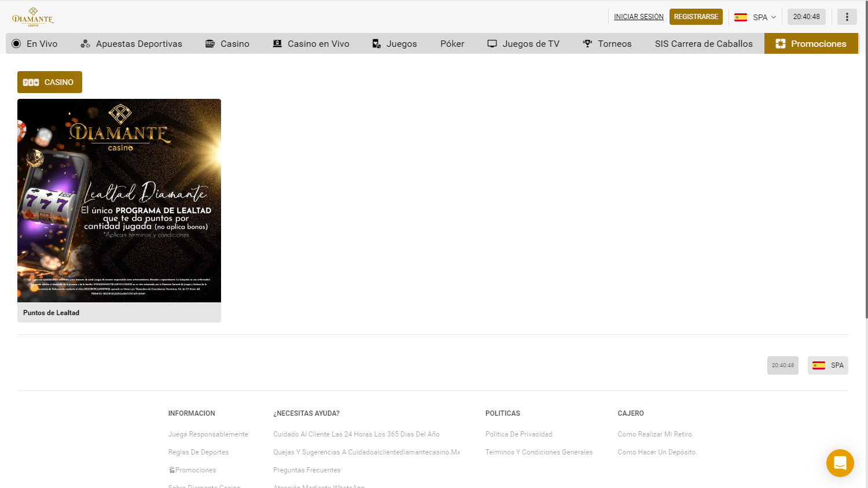Open the Politica De Privacidad link
Image resolution: width=868 pixels, height=488 pixels.
coord(519,434)
